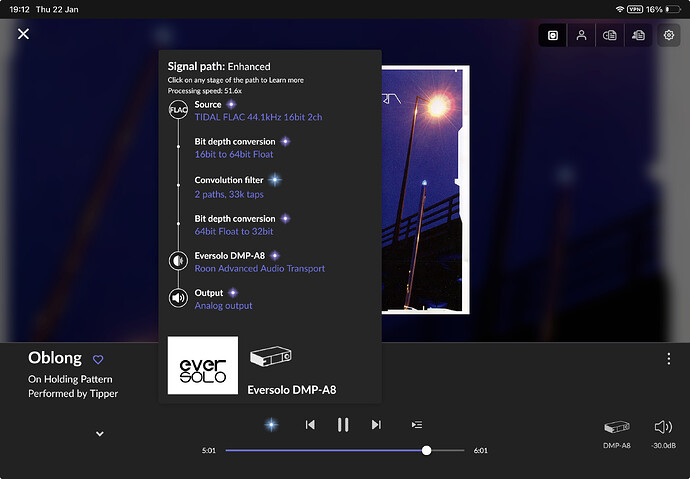This screenshot has height=479, width=690.
Task: Click the seek bar playhead
Action: [x=426, y=450]
